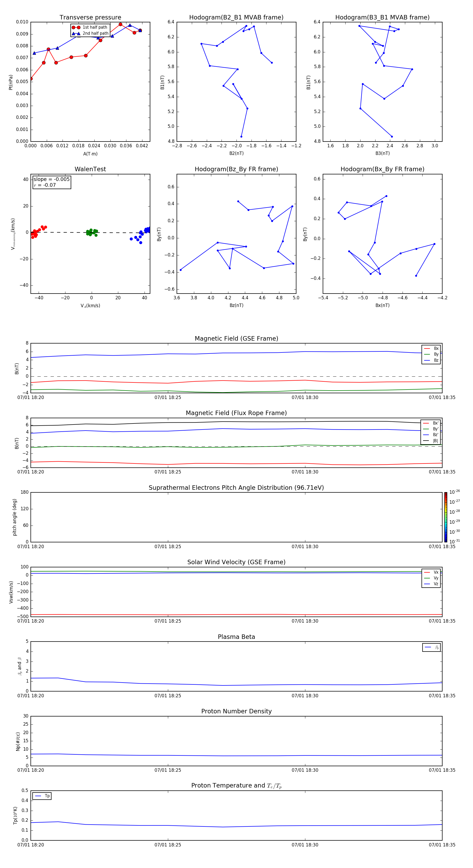
Task: Click the "A(T·m)" x-axis label
Action: [90, 154]
